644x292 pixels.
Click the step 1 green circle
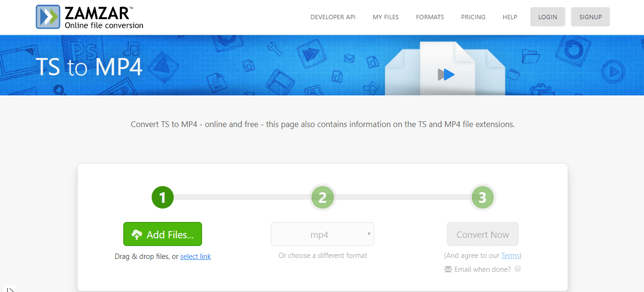click(162, 198)
